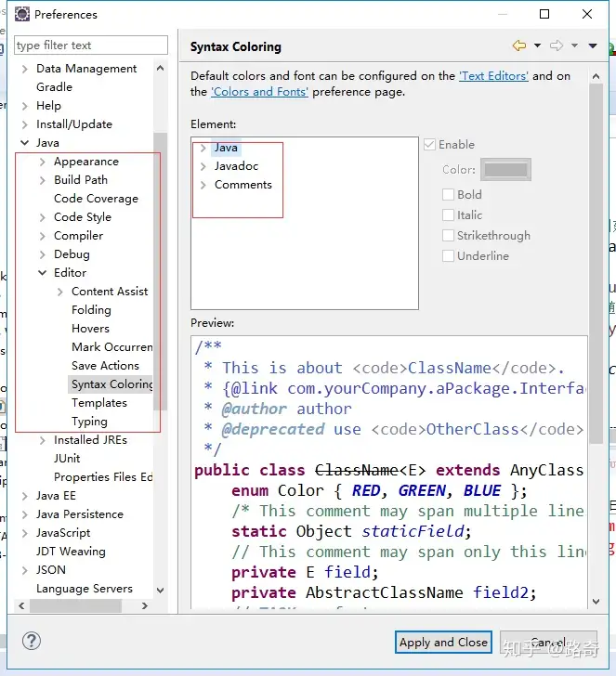The image size is (616, 676).
Task: Open the preferences view menu triangle
Action: [x=593, y=45]
